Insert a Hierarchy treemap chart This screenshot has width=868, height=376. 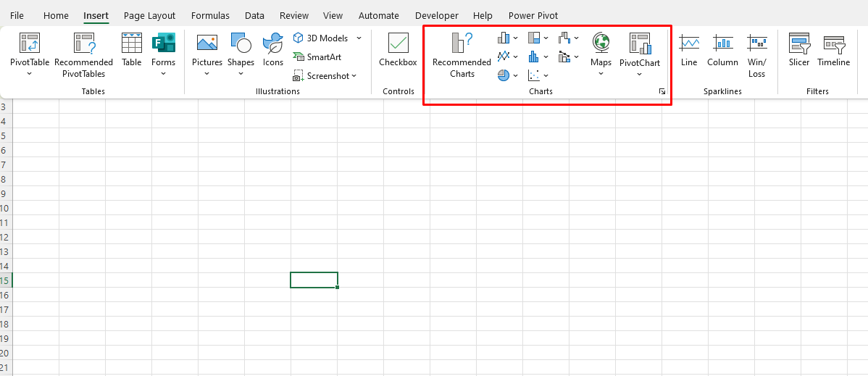tap(534, 38)
